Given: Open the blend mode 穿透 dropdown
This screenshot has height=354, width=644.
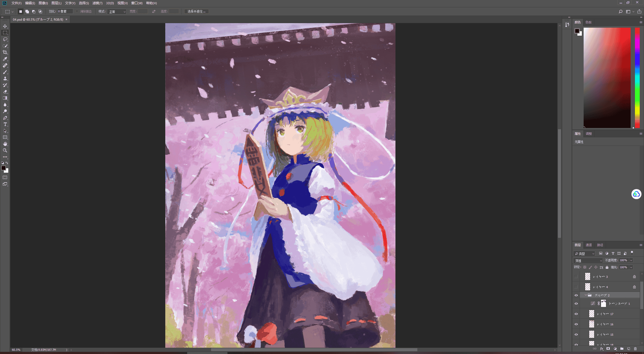Looking at the screenshot, I should pyautogui.click(x=588, y=260).
